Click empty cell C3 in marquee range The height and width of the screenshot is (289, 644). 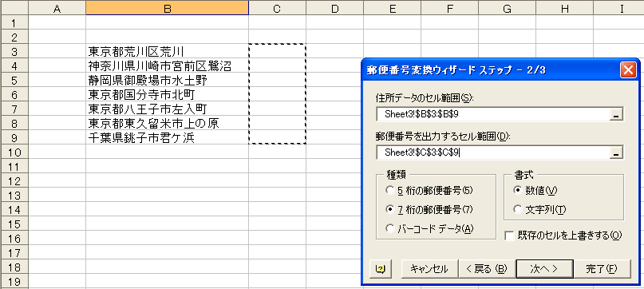click(x=277, y=51)
